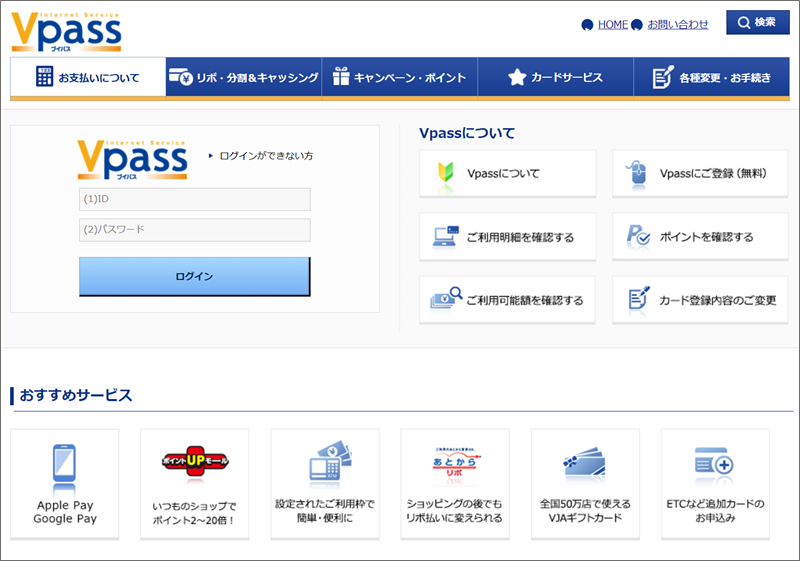
Task: Open the お支払いについて tab
Action: pos(88,77)
